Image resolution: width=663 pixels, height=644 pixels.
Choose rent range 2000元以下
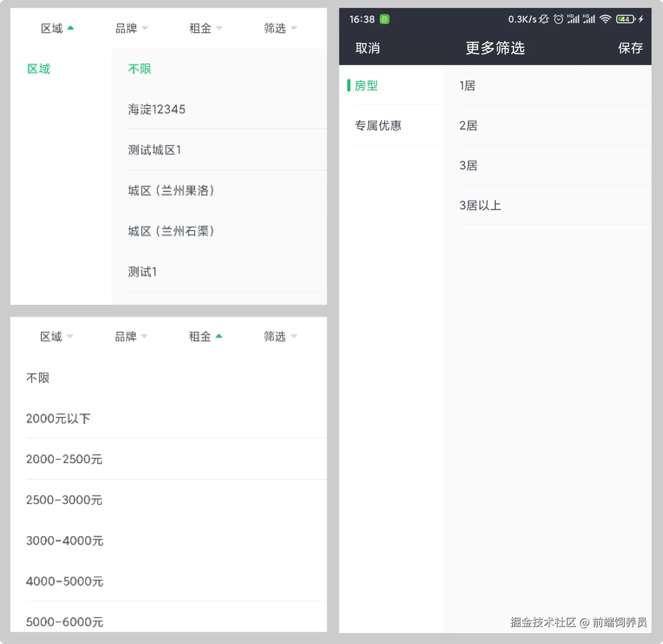[x=176, y=419]
